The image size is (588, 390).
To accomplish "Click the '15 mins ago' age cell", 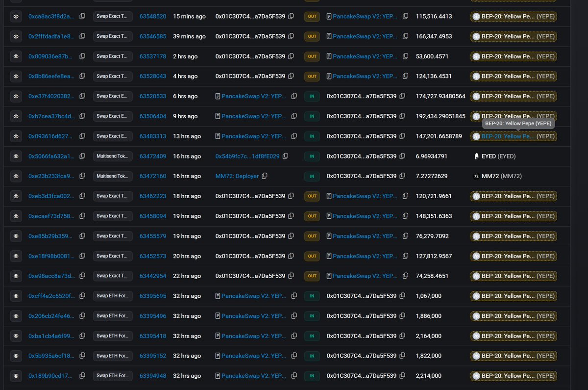I will pyautogui.click(x=189, y=16).
